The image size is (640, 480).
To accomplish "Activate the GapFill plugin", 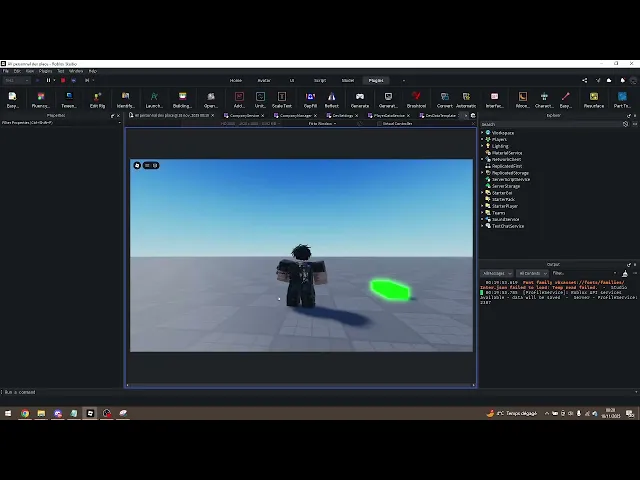I will (x=310, y=100).
